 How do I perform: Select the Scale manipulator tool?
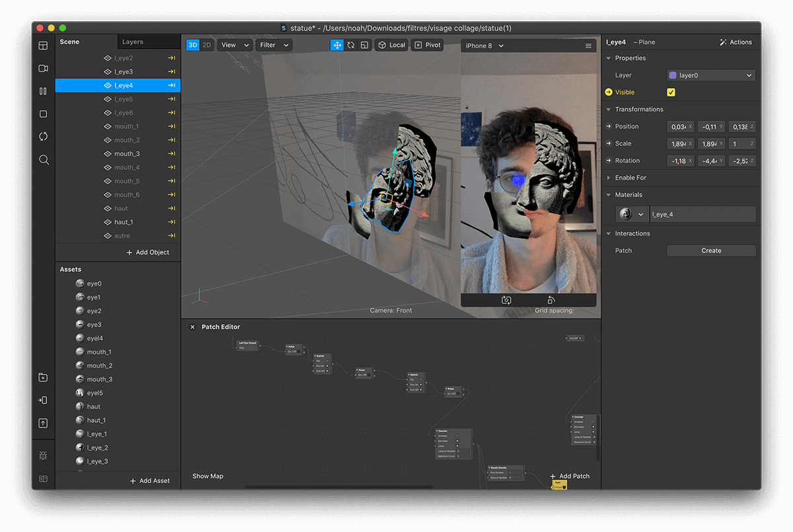point(364,45)
